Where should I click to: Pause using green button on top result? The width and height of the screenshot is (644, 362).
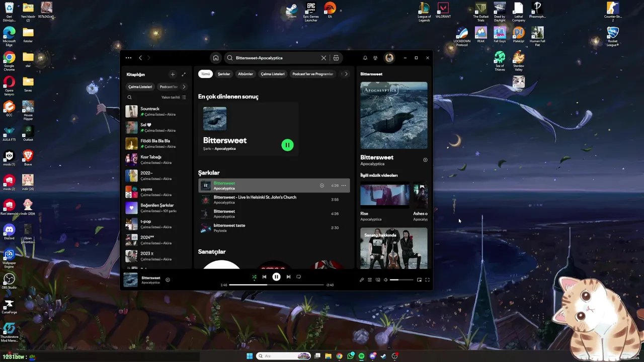[x=287, y=145]
